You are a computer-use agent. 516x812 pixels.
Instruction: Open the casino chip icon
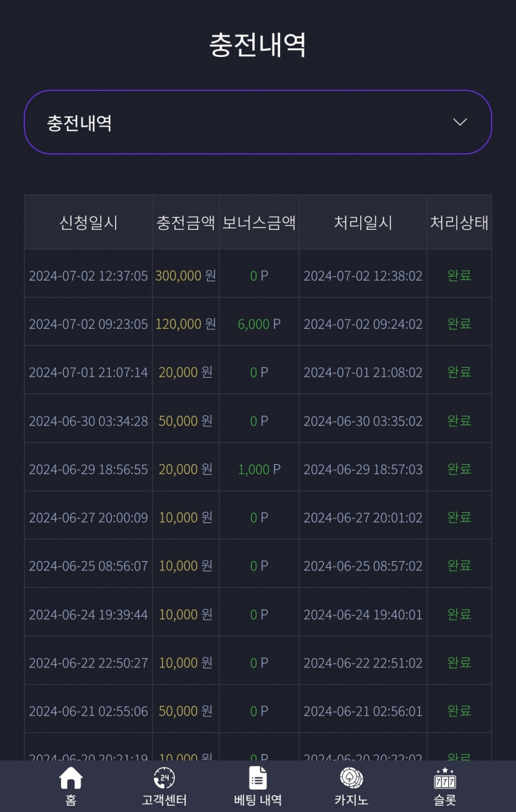point(351,778)
